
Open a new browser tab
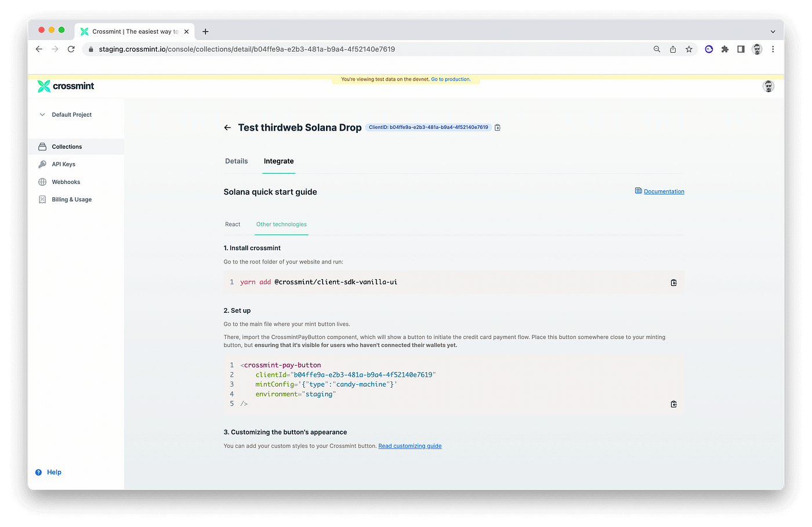(205, 31)
